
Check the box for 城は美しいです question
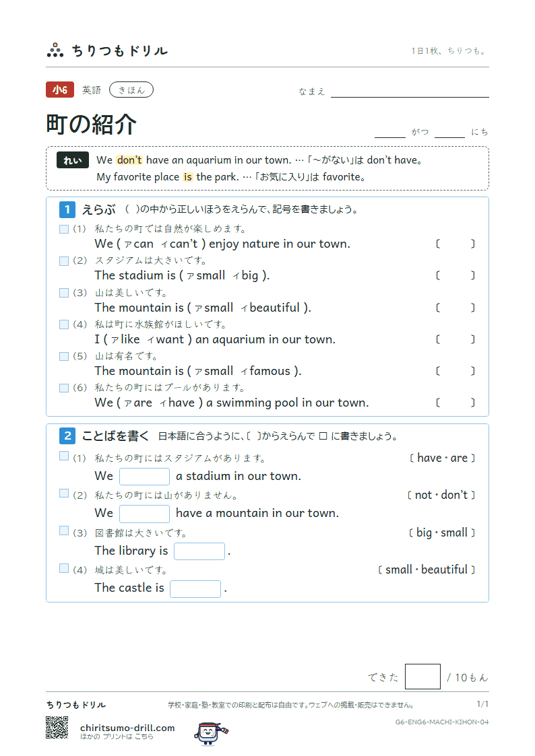point(64,568)
